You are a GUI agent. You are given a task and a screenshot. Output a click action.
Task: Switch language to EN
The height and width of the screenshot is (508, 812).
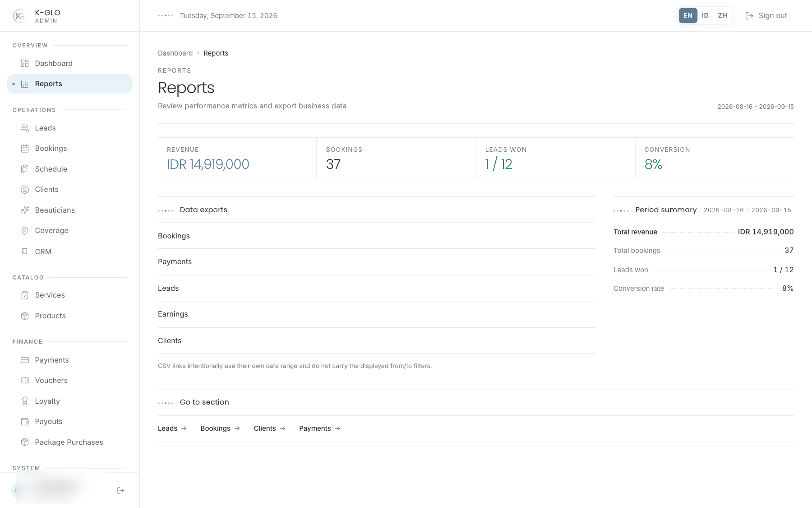click(688, 15)
